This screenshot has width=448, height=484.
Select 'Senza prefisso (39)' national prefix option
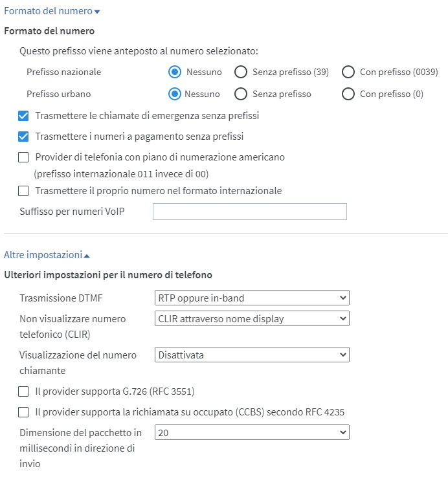(x=241, y=72)
